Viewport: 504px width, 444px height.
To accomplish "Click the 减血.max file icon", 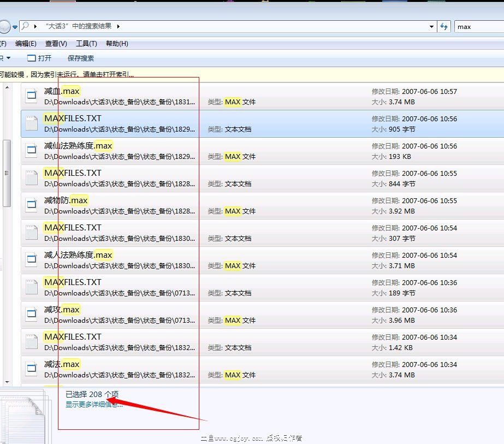I will (32, 96).
